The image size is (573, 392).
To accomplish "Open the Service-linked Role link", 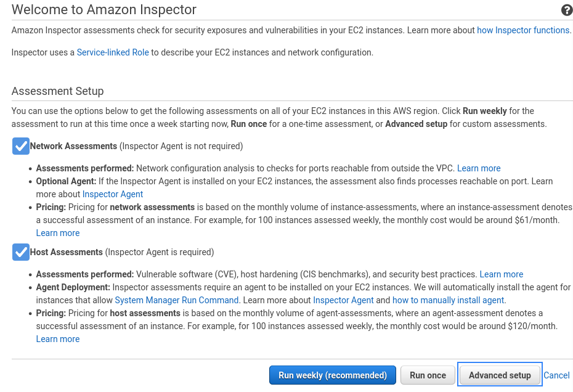I will (113, 52).
